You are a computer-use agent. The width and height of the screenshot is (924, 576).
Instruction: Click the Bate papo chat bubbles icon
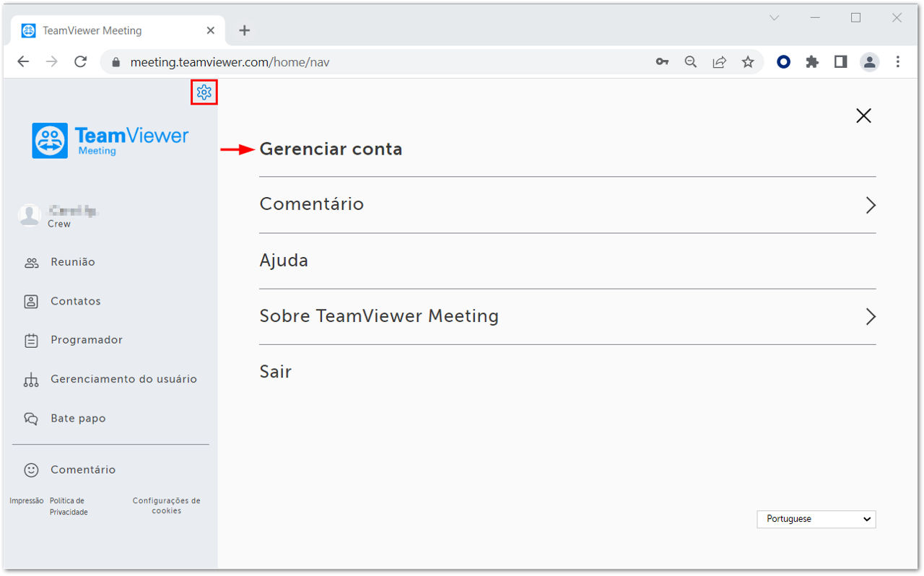point(31,419)
